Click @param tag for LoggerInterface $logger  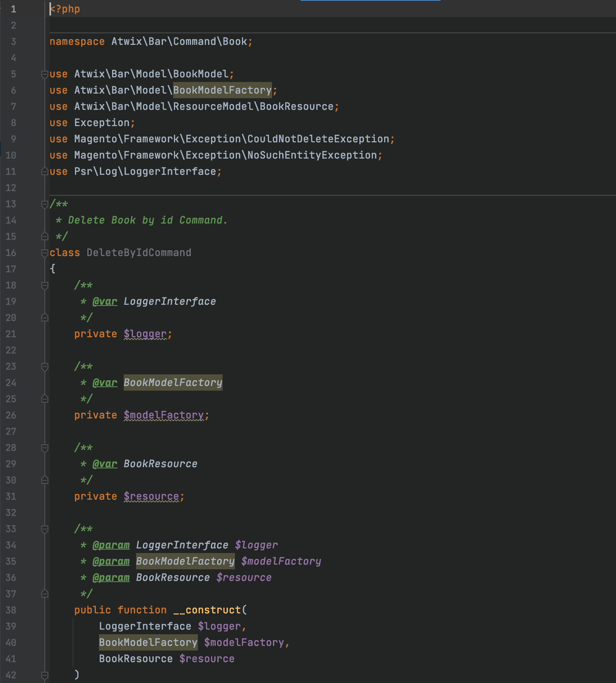tap(111, 545)
